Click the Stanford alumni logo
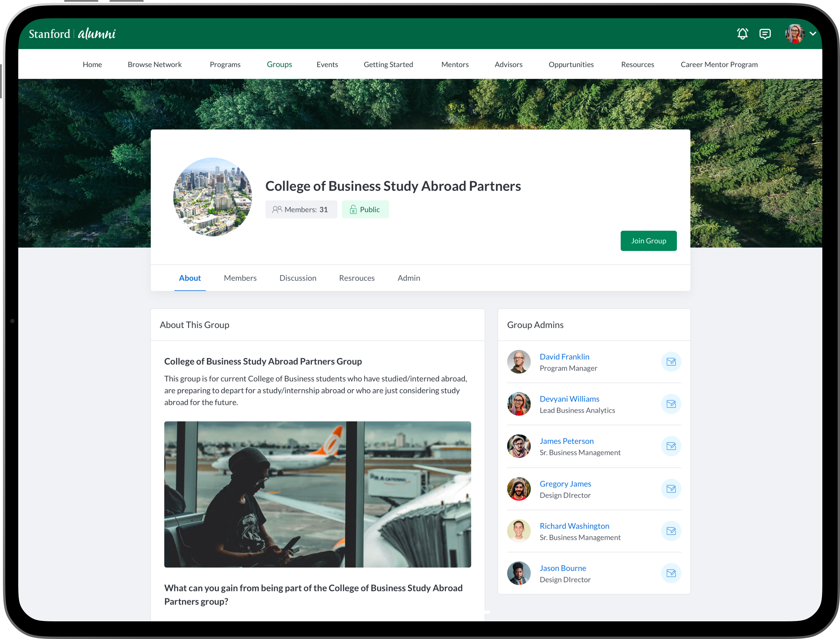This screenshot has width=840, height=639. click(72, 34)
